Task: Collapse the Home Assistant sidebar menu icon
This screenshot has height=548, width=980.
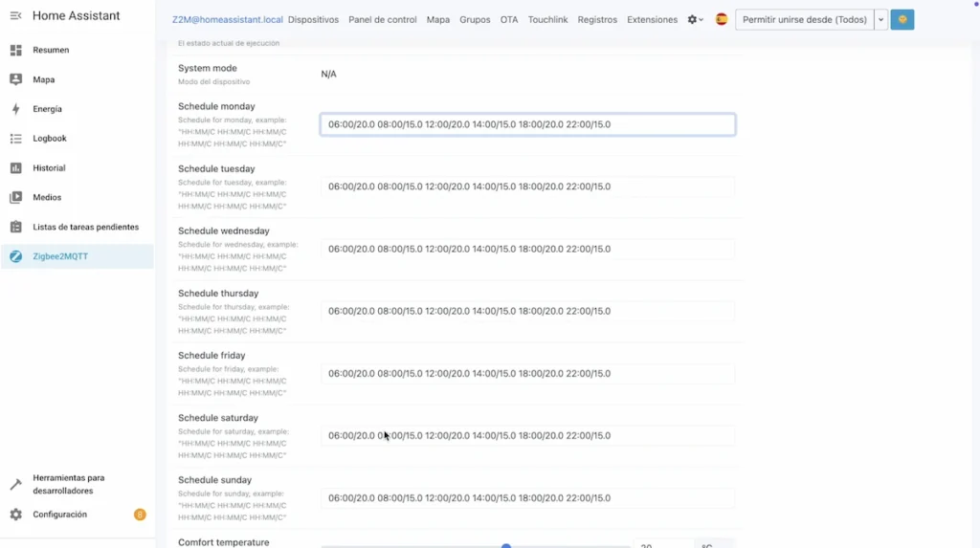Action: click(15, 16)
